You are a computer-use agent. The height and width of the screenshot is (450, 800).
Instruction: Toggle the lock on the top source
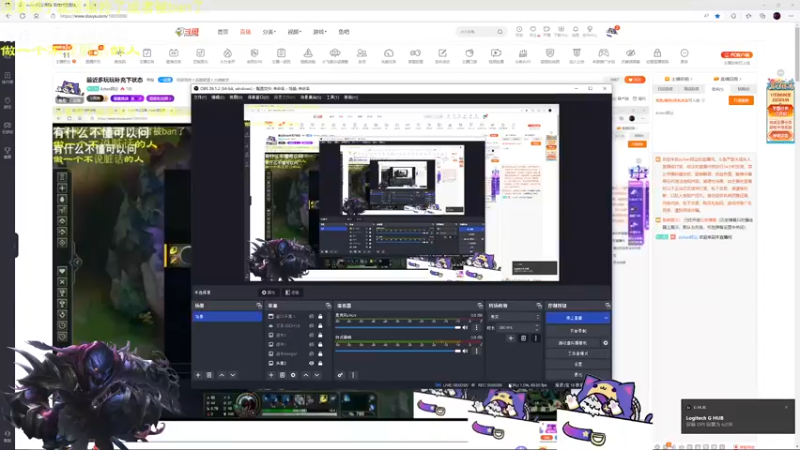pyautogui.click(x=320, y=316)
